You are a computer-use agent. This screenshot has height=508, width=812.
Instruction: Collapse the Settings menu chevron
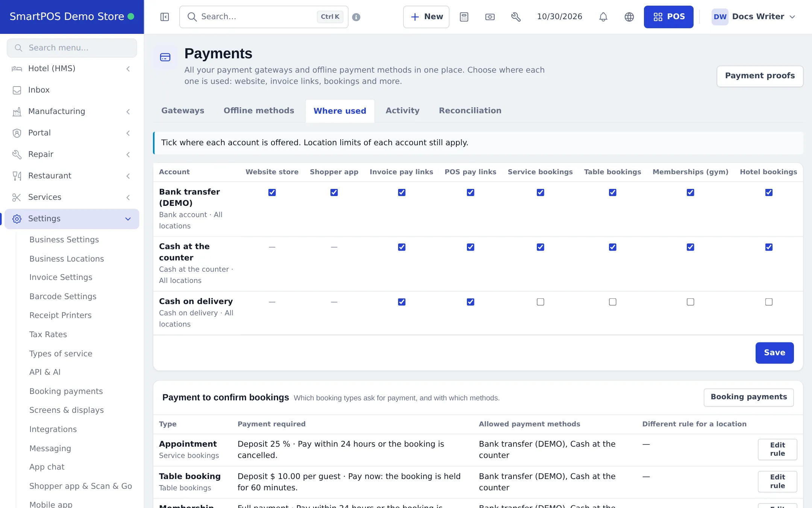point(128,219)
